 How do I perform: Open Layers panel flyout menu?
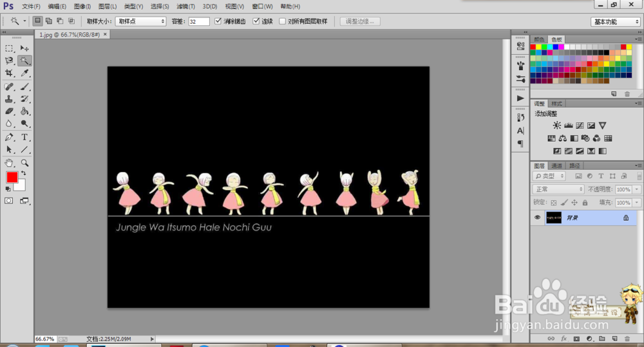click(638, 165)
